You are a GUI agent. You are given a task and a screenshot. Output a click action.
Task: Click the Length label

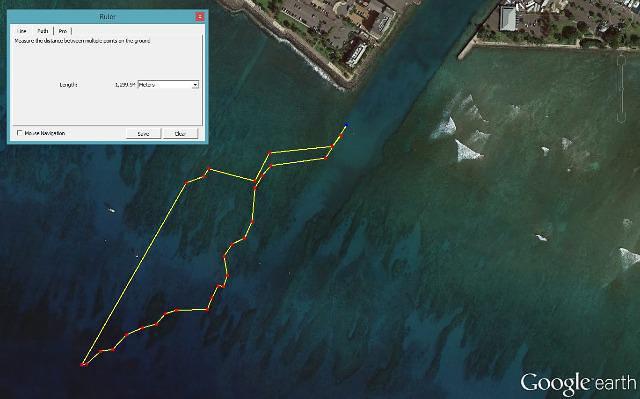tap(68, 85)
